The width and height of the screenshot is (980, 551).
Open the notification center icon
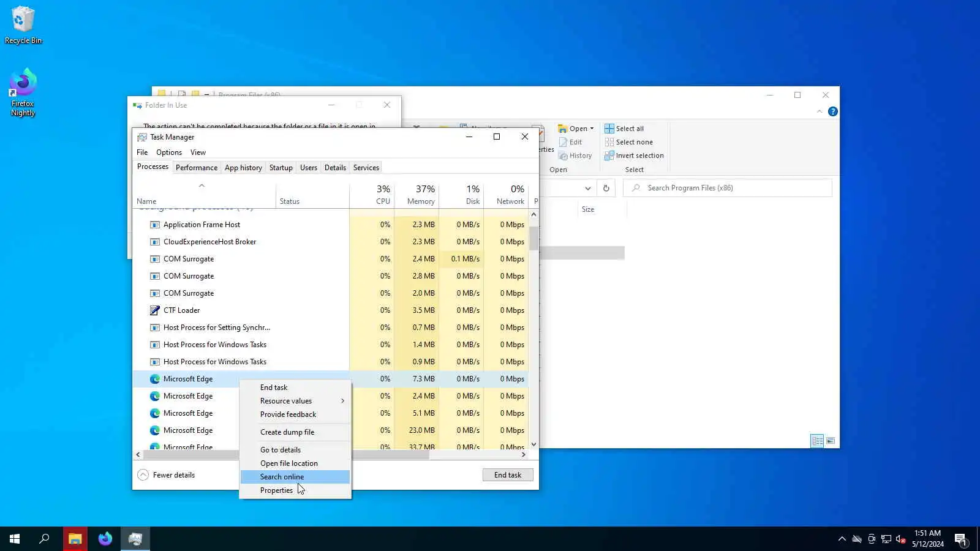(x=960, y=539)
